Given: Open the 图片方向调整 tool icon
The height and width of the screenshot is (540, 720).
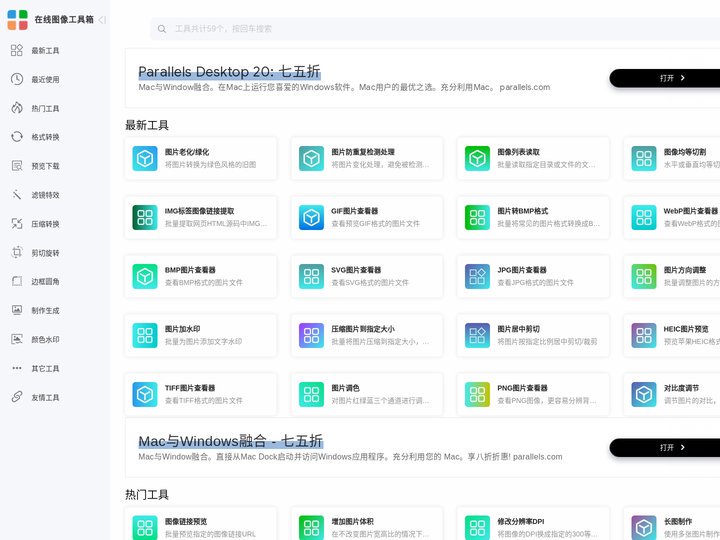Looking at the screenshot, I should coord(644,276).
